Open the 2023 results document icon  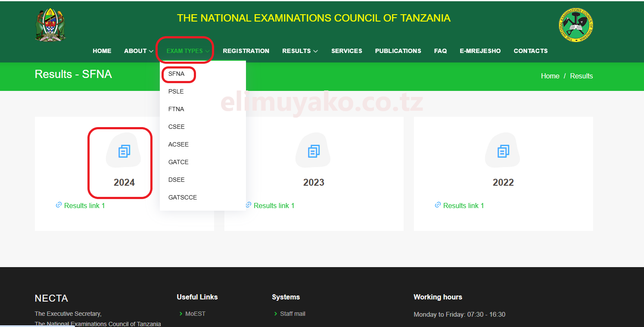(x=313, y=150)
